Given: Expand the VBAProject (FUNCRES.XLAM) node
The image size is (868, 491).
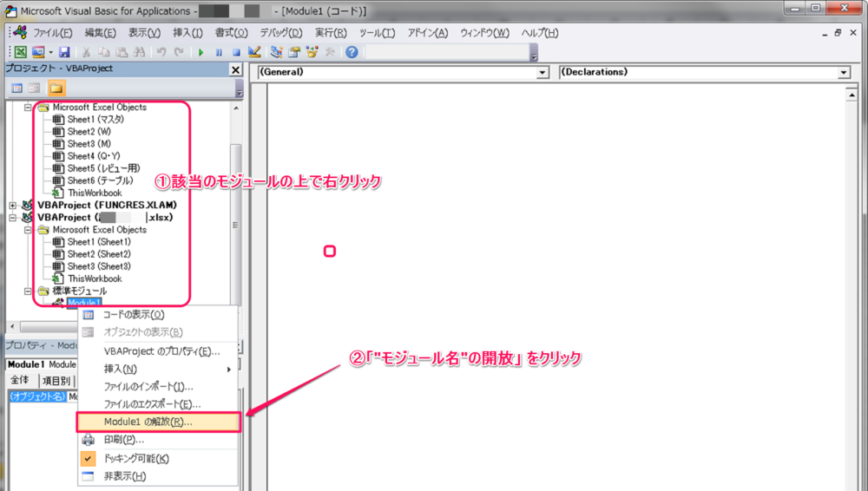Looking at the screenshot, I should click(x=13, y=205).
